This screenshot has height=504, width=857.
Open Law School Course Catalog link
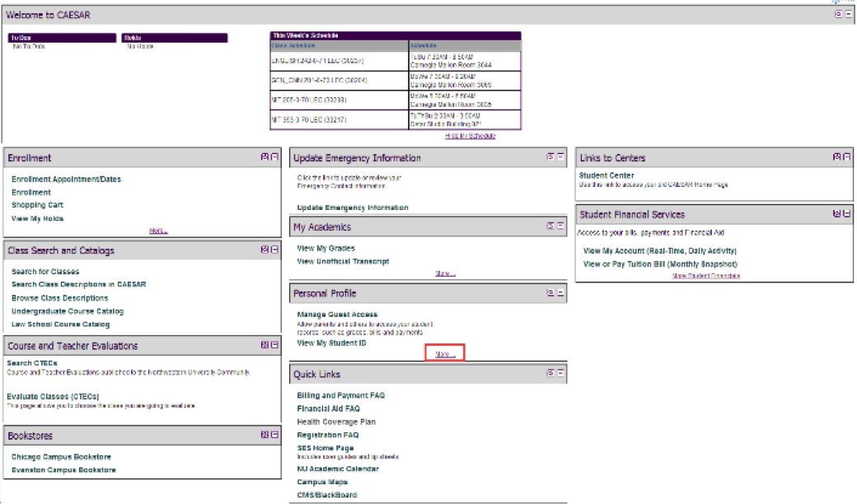tap(60, 324)
